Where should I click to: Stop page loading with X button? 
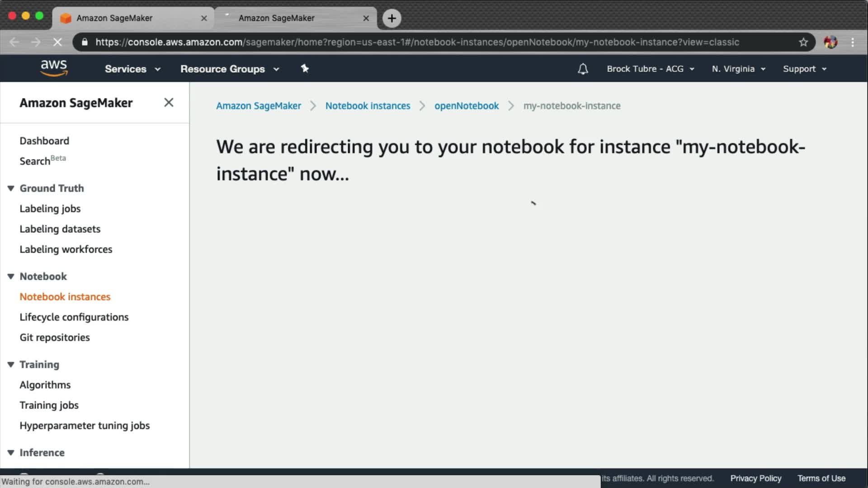coord(57,42)
